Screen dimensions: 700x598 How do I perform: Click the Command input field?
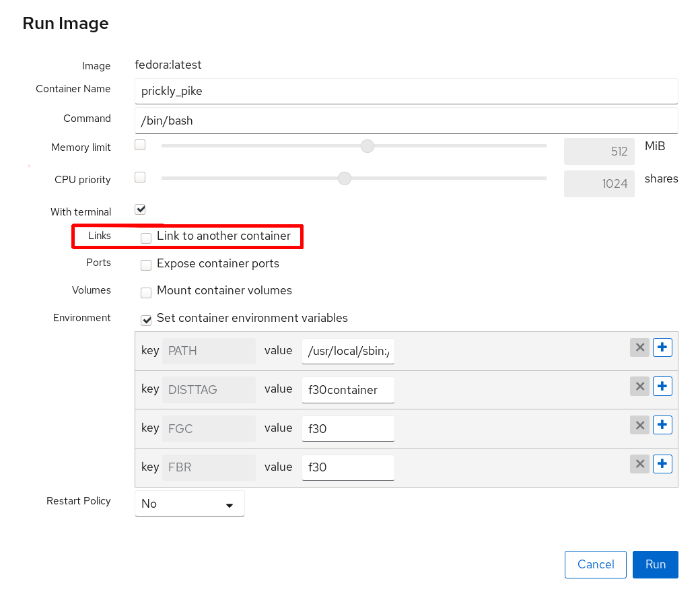point(406,121)
